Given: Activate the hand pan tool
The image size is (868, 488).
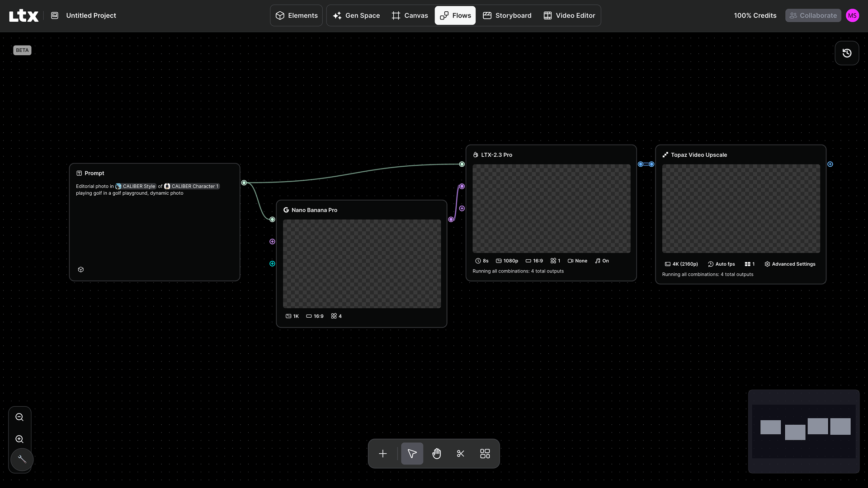Looking at the screenshot, I should (x=436, y=454).
